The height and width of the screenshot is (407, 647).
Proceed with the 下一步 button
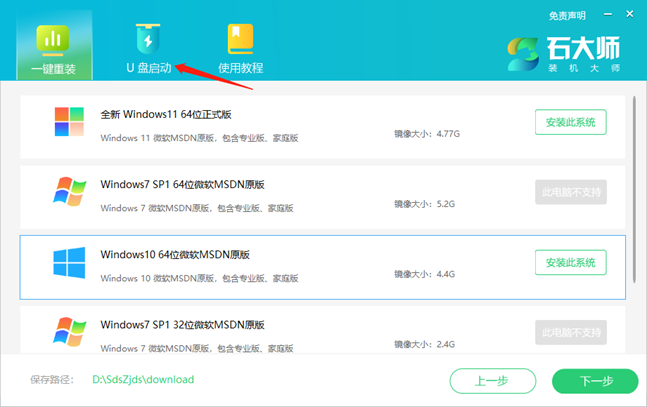click(x=595, y=381)
